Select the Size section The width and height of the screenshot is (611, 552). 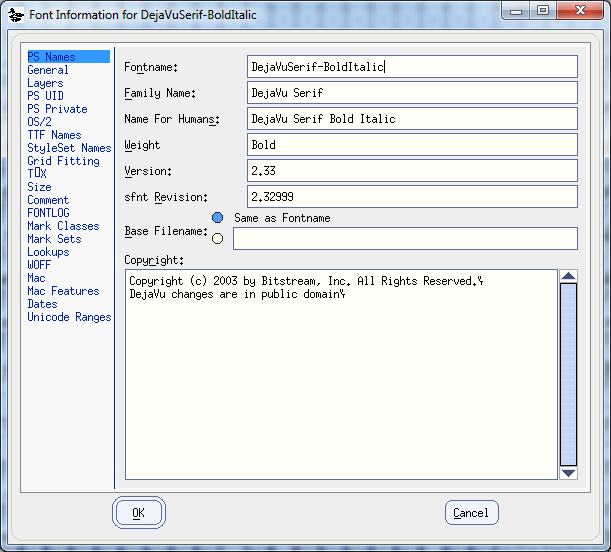(39, 187)
